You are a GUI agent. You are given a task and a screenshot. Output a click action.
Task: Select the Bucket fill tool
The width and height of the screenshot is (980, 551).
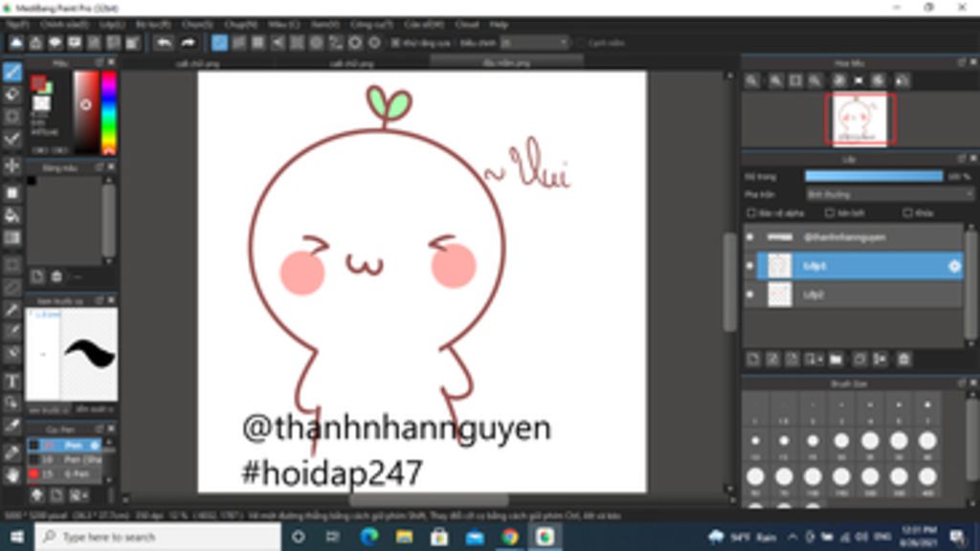[11, 216]
